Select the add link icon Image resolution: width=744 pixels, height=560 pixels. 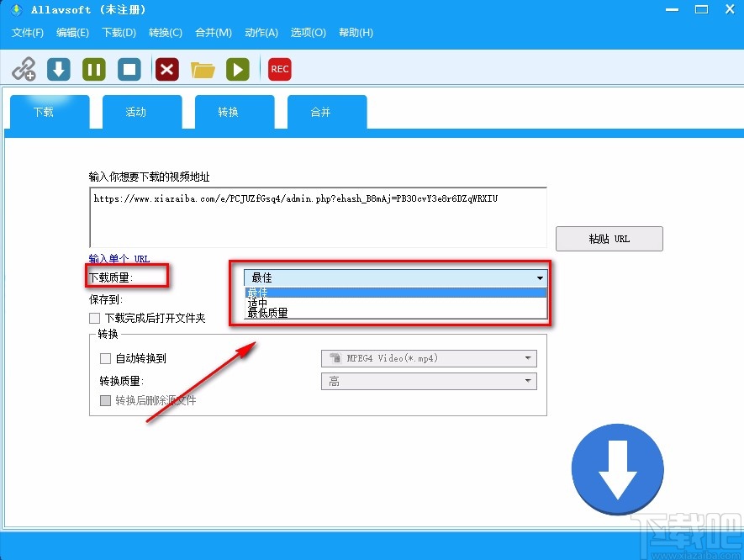[x=24, y=68]
